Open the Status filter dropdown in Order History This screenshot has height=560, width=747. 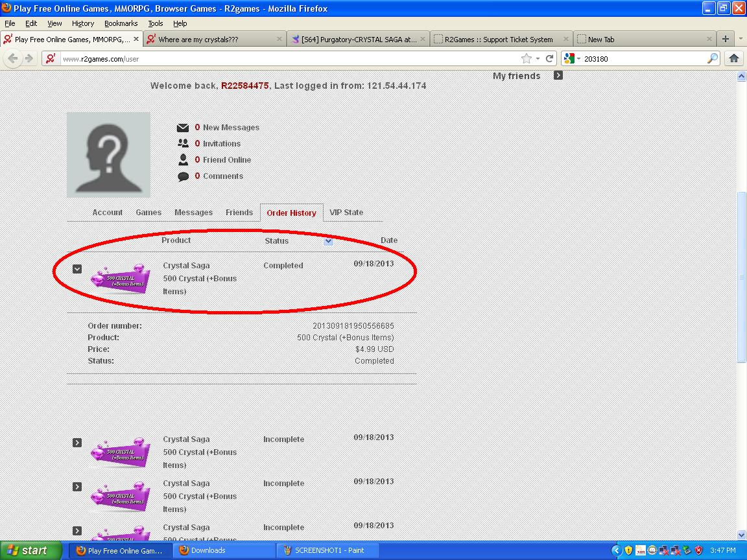[x=328, y=241]
